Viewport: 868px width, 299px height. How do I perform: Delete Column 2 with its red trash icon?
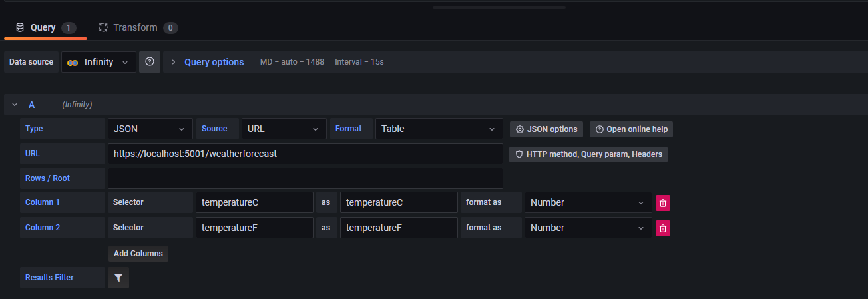tap(663, 228)
